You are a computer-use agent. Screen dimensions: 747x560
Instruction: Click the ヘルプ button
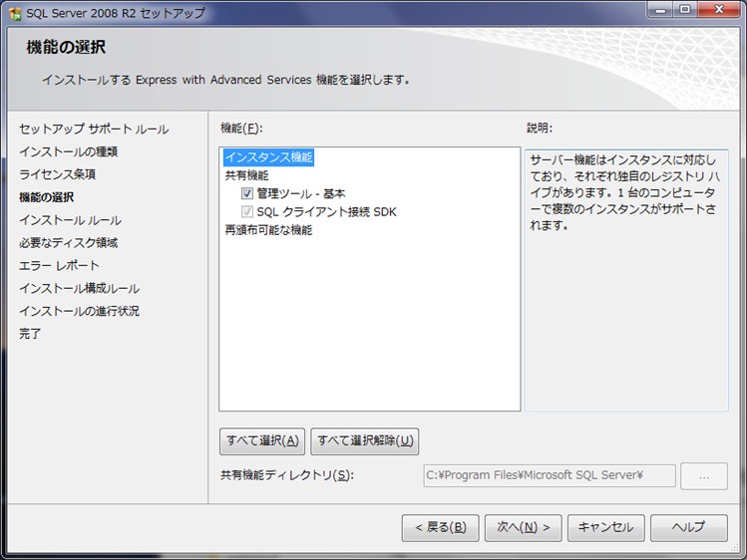point(689,528)
